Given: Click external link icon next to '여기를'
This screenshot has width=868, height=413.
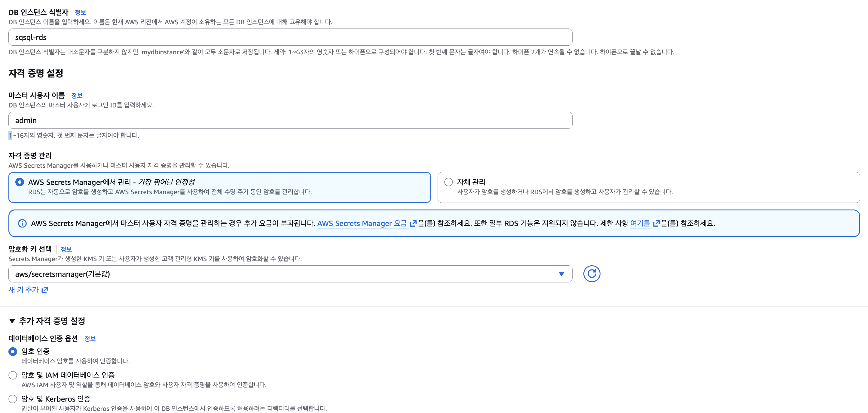Looking at the screenshot, I should (656, 223).
